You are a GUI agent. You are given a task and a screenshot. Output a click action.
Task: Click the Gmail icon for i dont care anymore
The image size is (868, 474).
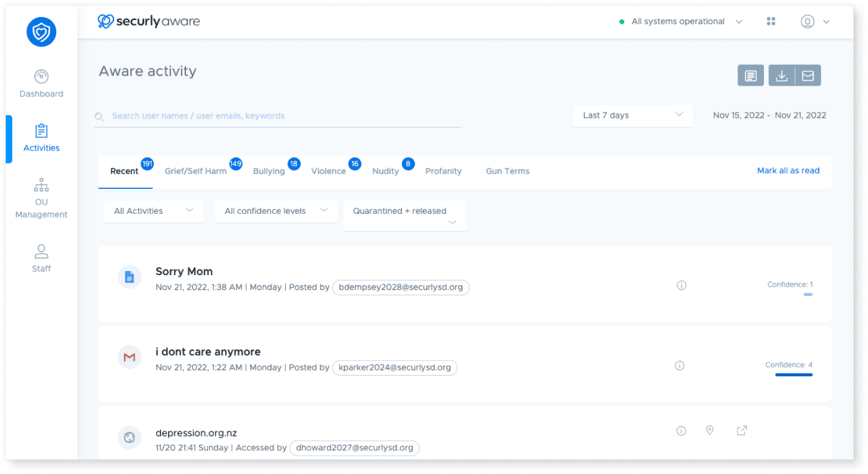click(x=130, y=357)
